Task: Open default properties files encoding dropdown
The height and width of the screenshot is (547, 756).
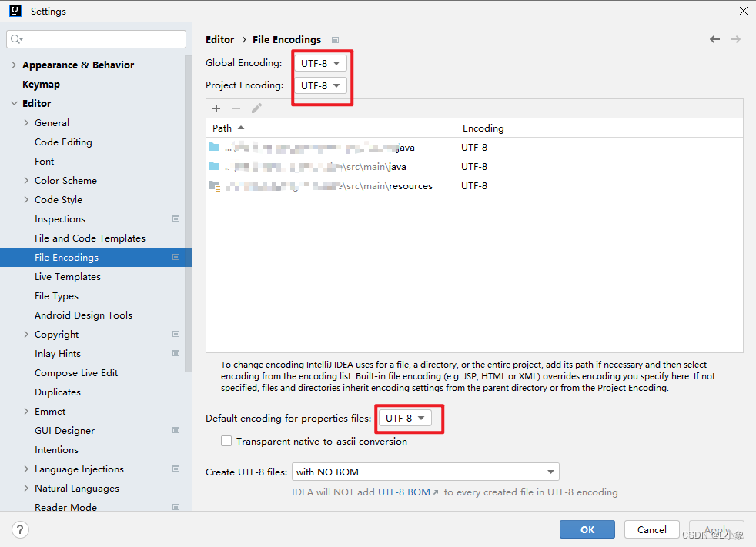Action: pos(405,418)
